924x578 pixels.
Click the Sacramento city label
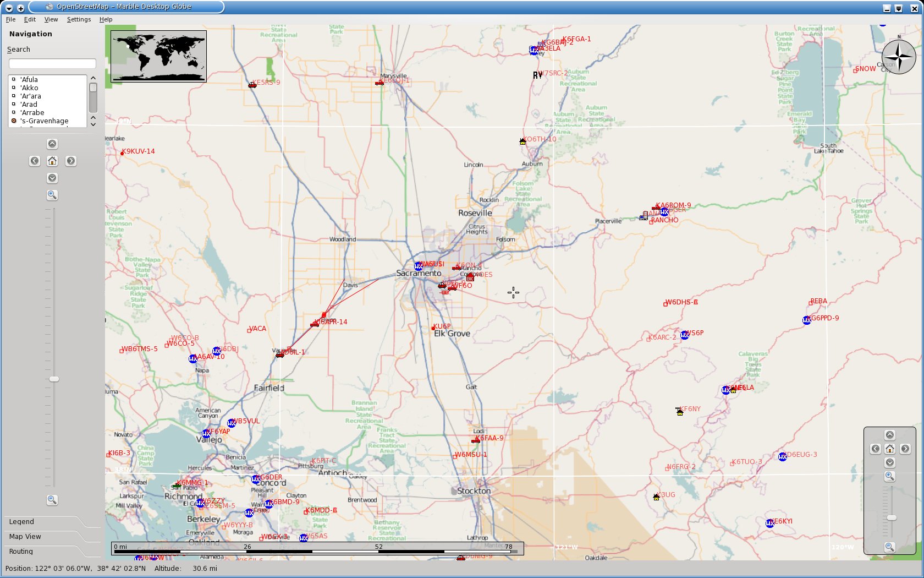pyautogui.click(x=419, y=273)
